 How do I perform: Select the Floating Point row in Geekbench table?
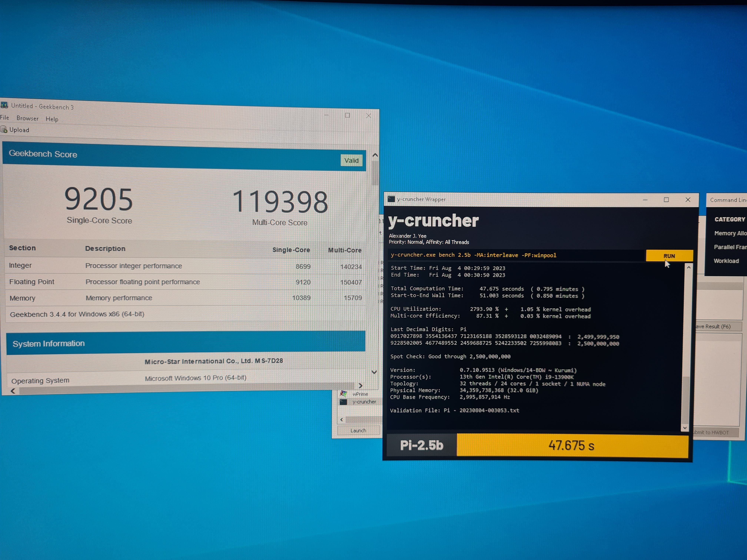(x=185, y=282)
